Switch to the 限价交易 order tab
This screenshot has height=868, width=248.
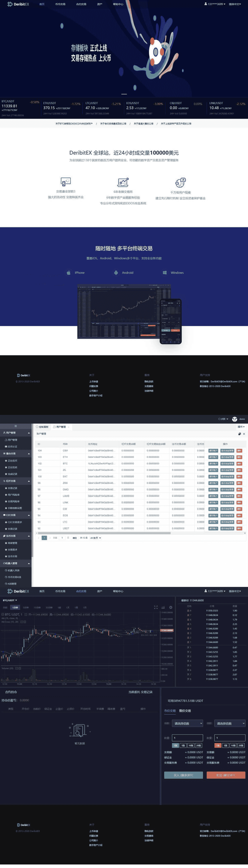pyautogui.click(x=185, y=711)
